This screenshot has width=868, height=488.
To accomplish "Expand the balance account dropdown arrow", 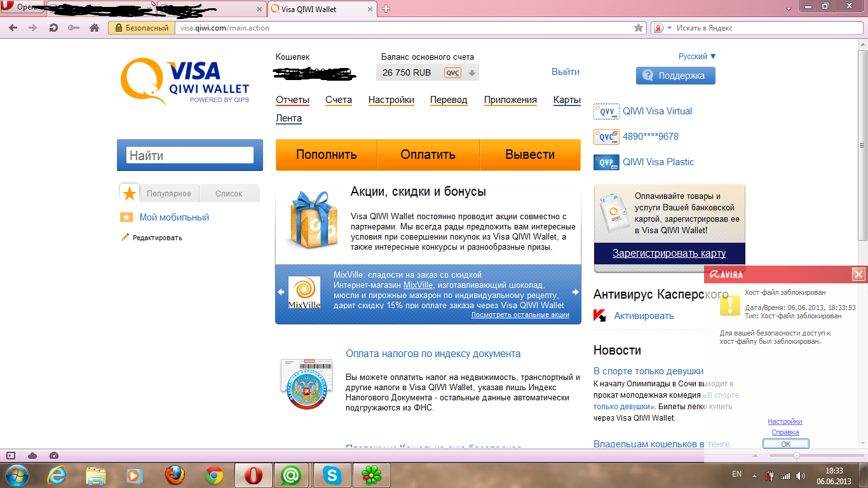I will 471,72.
